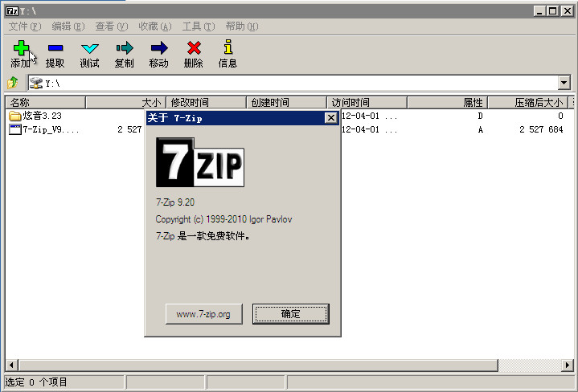Select the 7-Zip_V9... file name
This screenshot has height=392, width=578.
(x=51, y=129)
